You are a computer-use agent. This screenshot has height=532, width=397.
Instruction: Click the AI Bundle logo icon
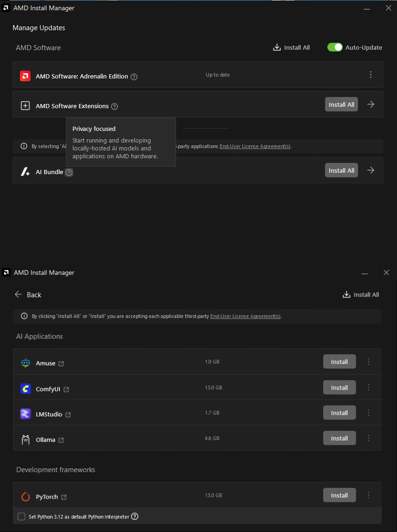pos(26,172)
